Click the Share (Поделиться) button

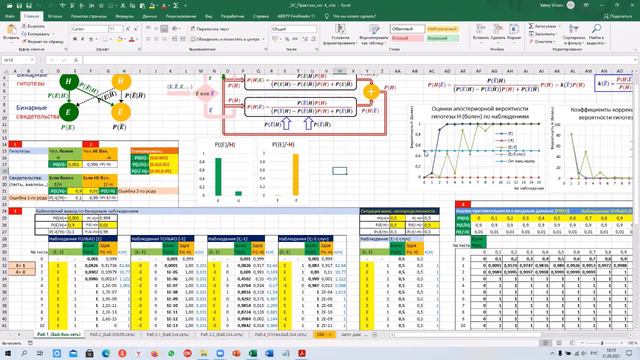618,16
